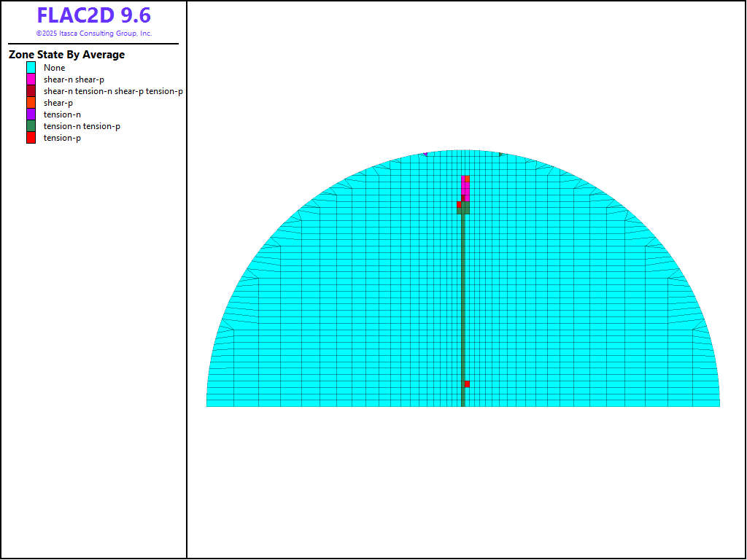This screenshot has height=560, width=747.
Task: Click the magenta shear-n shear-p swatch
Action: [31, 79]
